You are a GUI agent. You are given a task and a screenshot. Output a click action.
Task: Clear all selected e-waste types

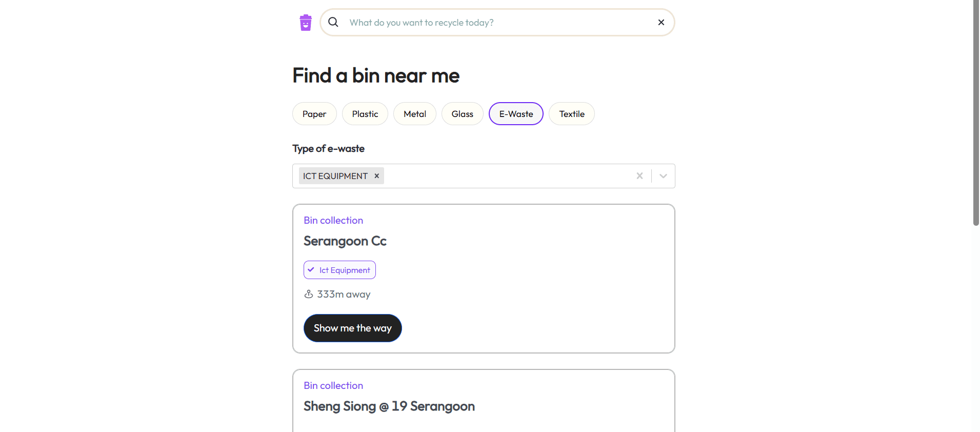pyautogui.click(x=639, y=176)
